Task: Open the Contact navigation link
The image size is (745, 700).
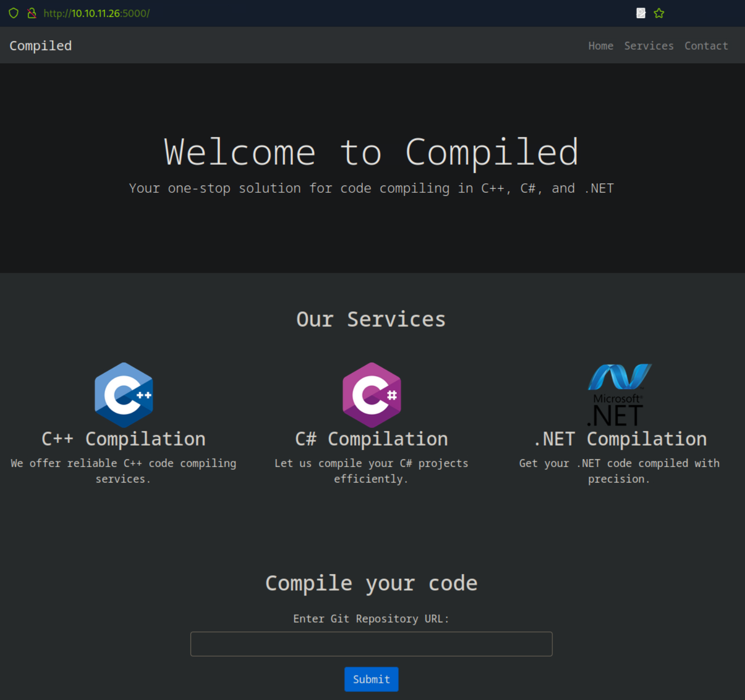Action: pos(706,46)
